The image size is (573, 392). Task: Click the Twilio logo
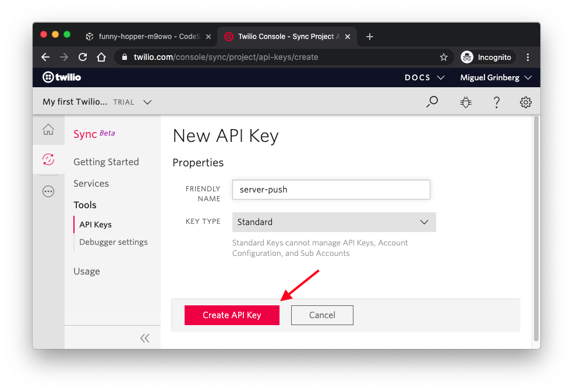[62, 77]
